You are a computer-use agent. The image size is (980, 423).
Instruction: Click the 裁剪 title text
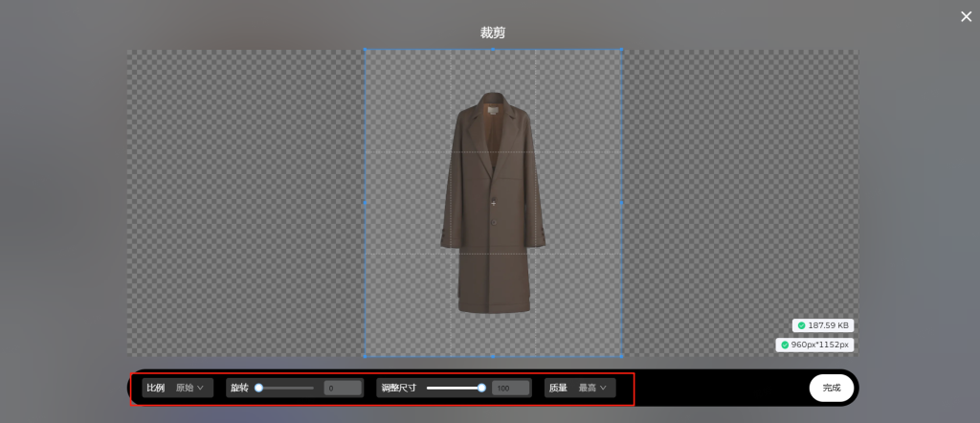pyautogui.click(x=493, y=33)
